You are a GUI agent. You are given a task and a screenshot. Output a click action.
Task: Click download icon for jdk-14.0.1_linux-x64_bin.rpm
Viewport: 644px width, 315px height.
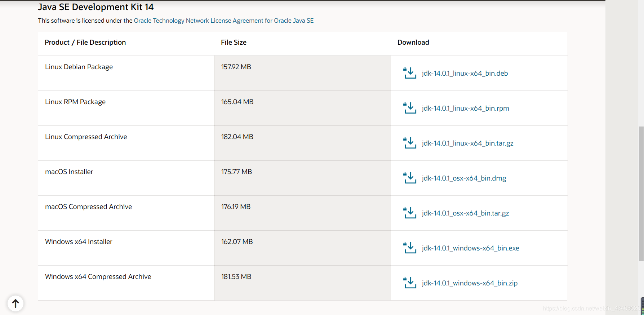pos(410,108)
